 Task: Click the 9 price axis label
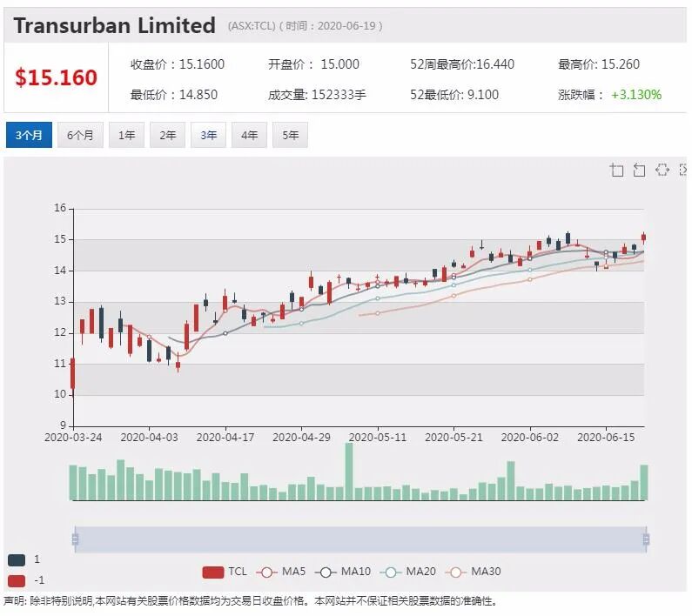pos(64,425)
